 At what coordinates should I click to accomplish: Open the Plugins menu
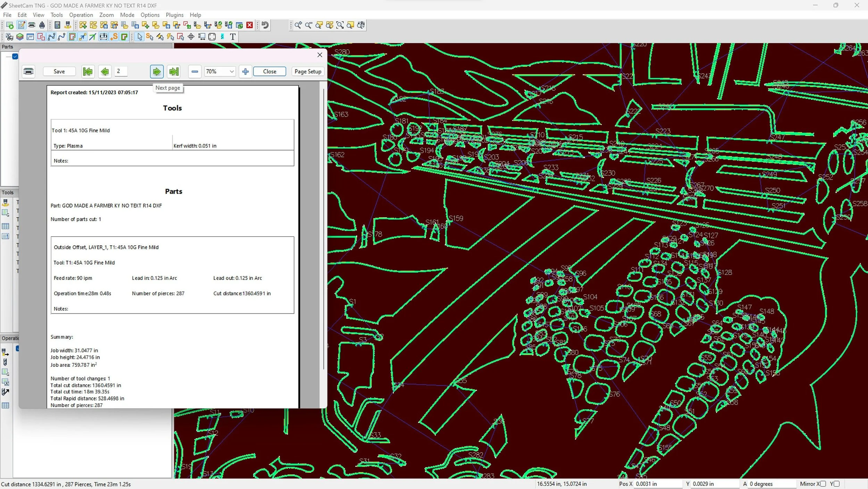174,15
